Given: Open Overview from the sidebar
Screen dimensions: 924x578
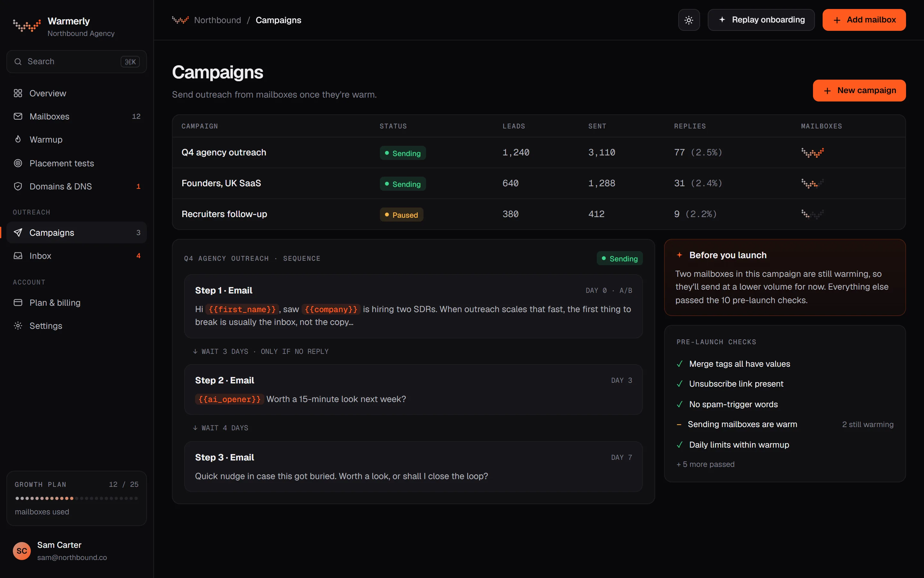Looking at the screenshot, I should pyautogui.click(x=77, y=93).
